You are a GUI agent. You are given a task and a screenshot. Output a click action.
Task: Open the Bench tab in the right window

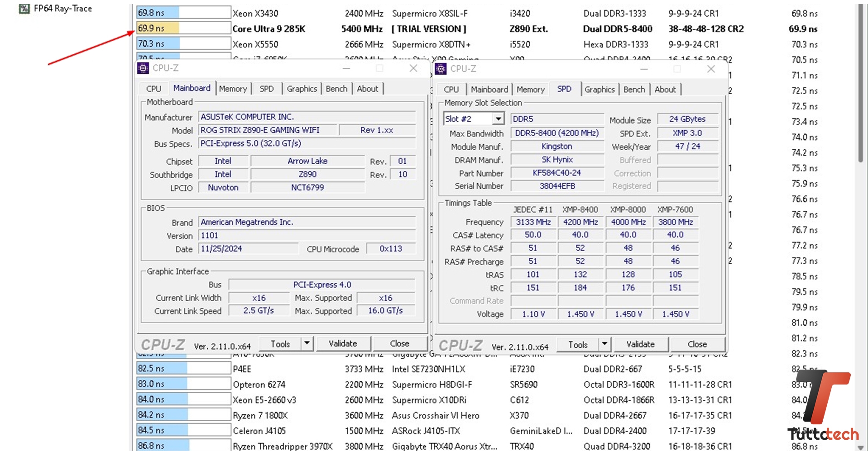click(x=634, y=89)
